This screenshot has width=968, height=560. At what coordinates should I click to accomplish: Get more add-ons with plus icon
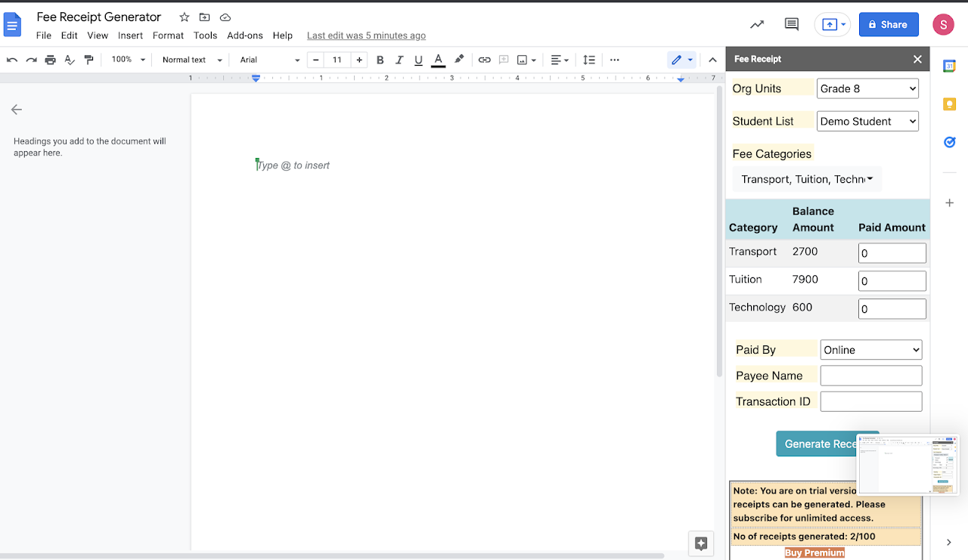950,203
